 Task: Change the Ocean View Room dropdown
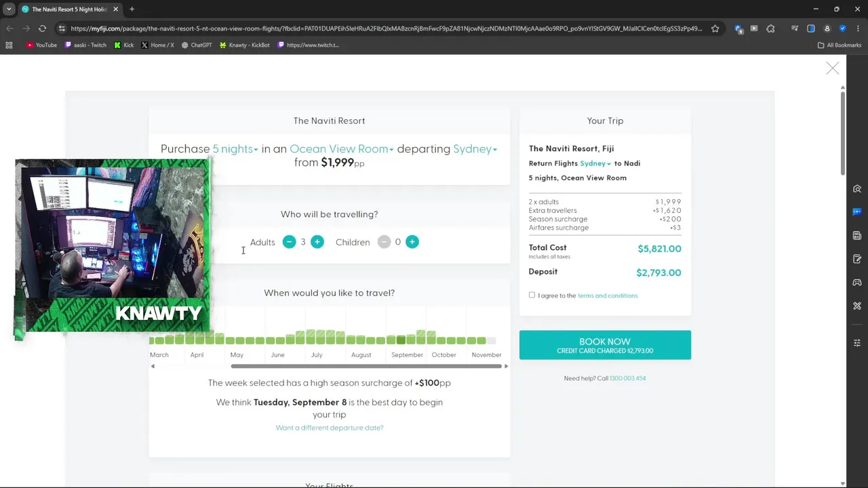(342, 149)
